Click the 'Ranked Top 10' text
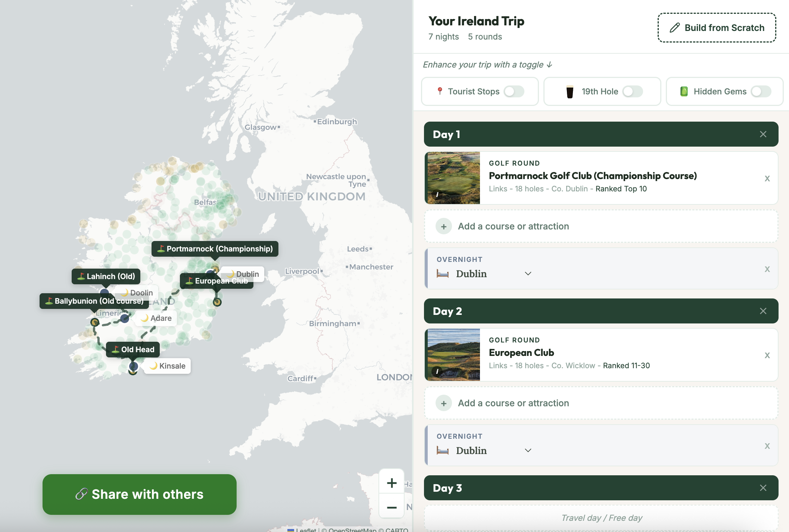The width and height of the screenshot is (789, 532). [x=621, y=189]
